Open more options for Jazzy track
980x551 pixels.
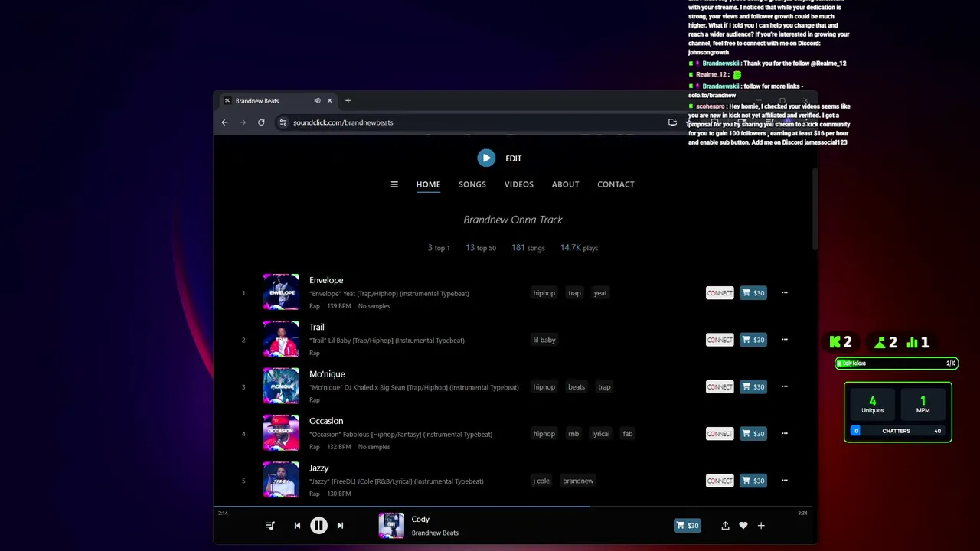click(x=784, y=481)
